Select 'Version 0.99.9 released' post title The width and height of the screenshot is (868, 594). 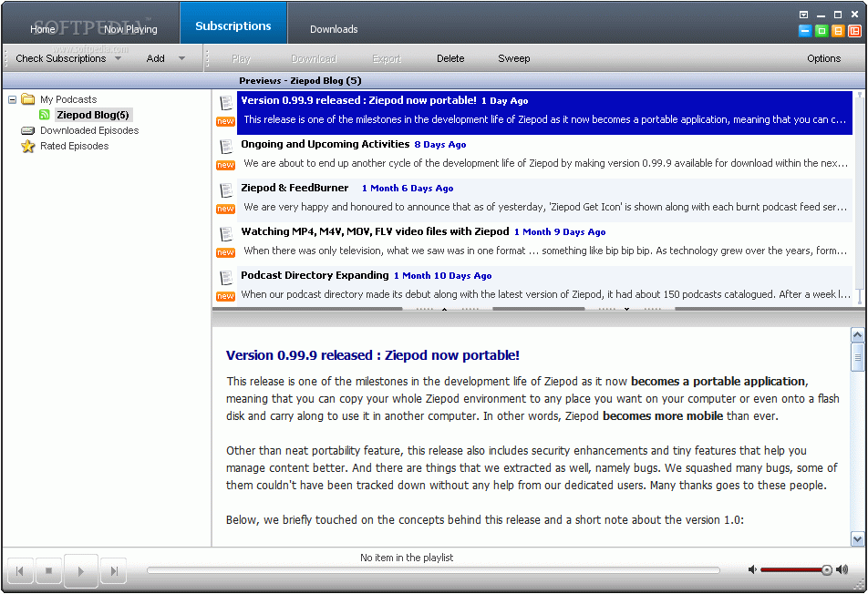pyautogui.click(x=358, y=100)
